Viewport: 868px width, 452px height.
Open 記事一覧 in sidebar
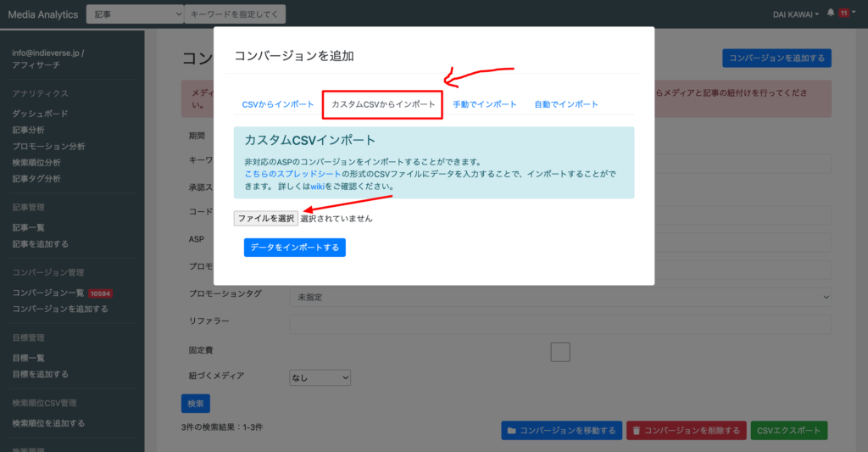tap(28, 227)
